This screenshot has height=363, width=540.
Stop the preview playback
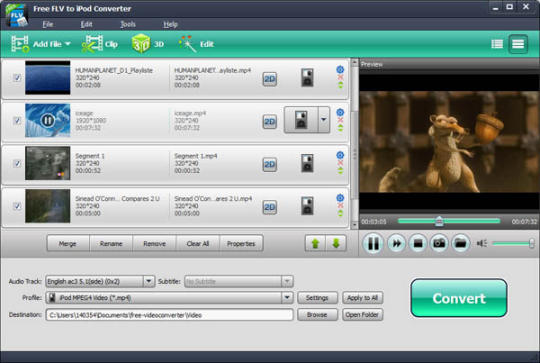tap(418, 243)
